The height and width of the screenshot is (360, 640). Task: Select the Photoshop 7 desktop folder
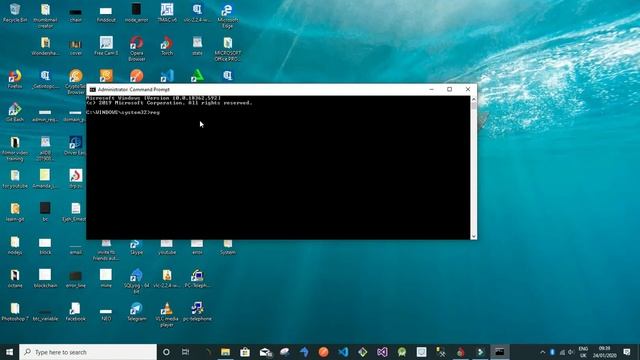[15, 311]
